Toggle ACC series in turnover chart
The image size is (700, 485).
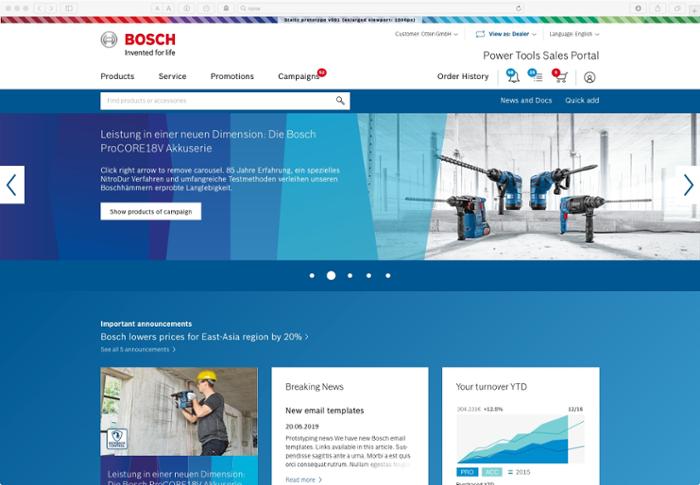pyautogui.click(x=492, y=472)
